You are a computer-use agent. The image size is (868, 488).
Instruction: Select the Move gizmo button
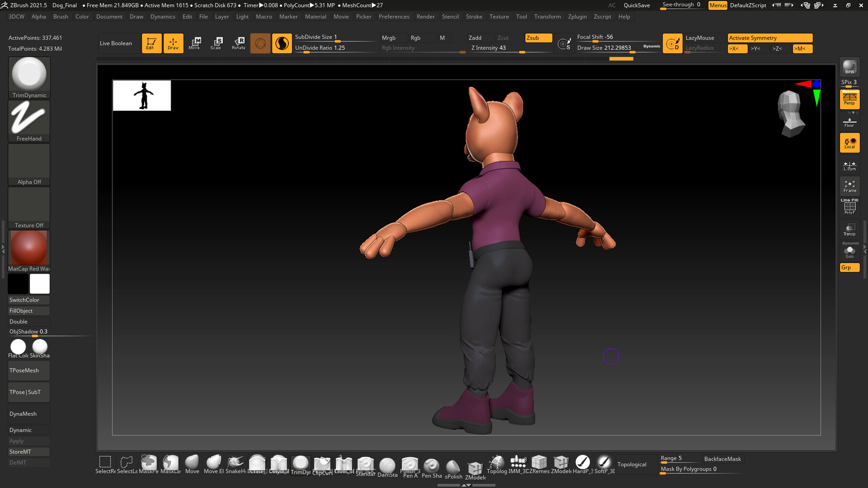(194, 43)
